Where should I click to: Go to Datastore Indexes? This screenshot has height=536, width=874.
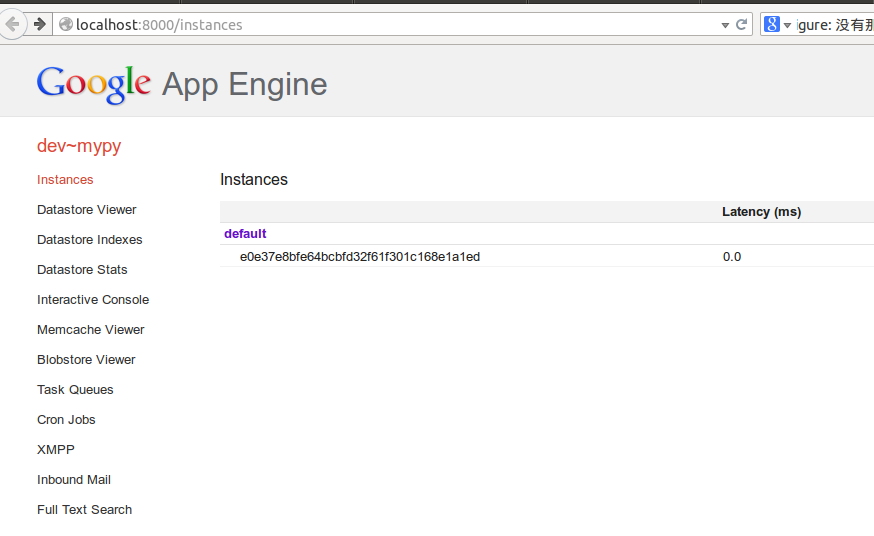[89, 240]
